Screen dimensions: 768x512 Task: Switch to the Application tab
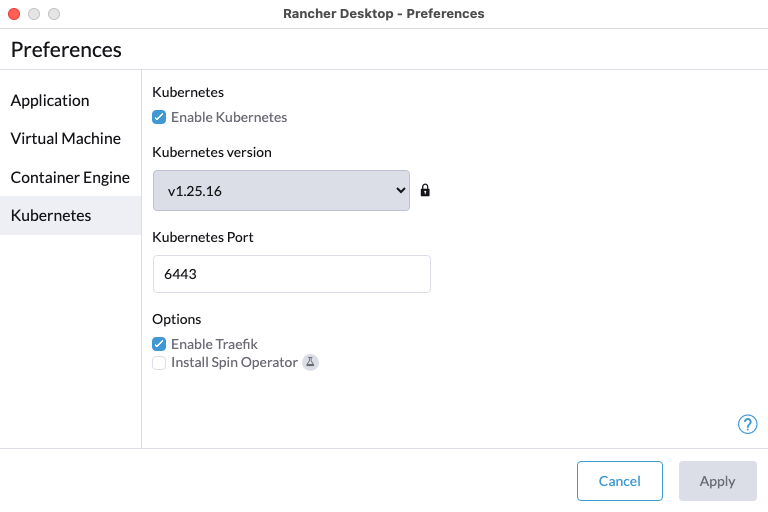click(50, 100)
